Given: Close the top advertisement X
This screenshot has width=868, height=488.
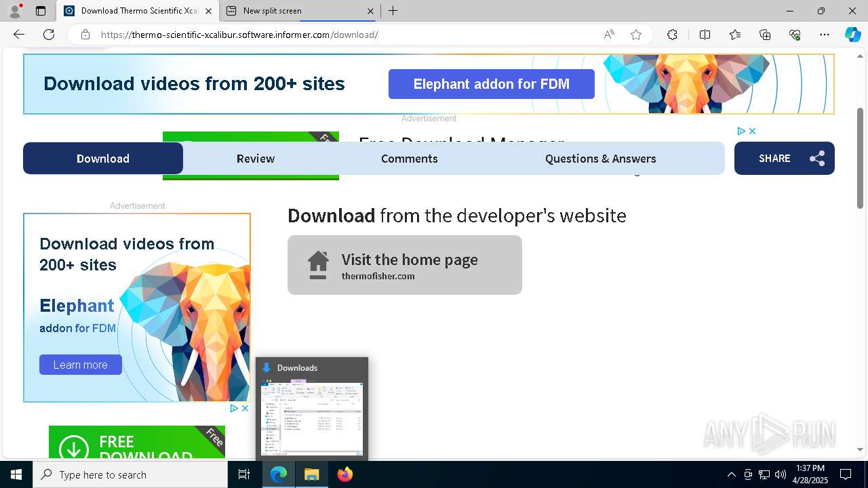Looking at the screenshot, I should 752,131.
